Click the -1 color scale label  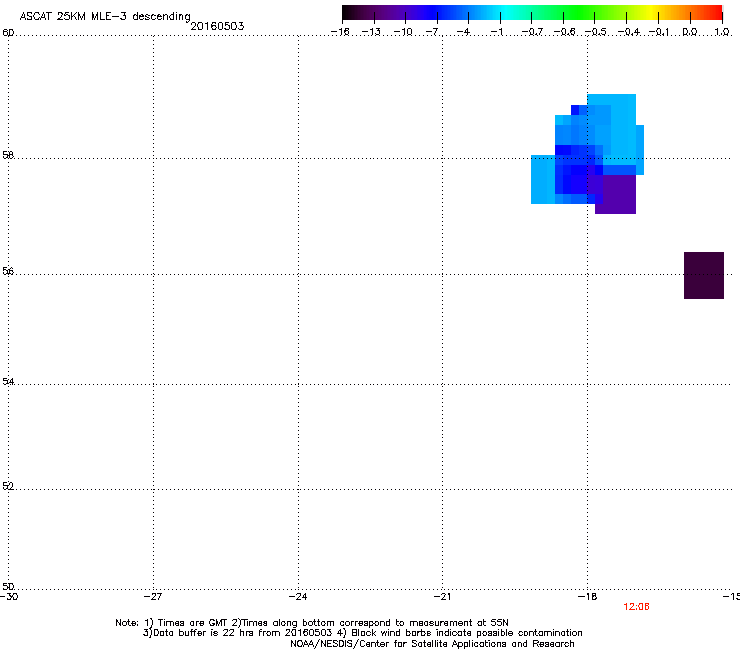click(496, 32)
